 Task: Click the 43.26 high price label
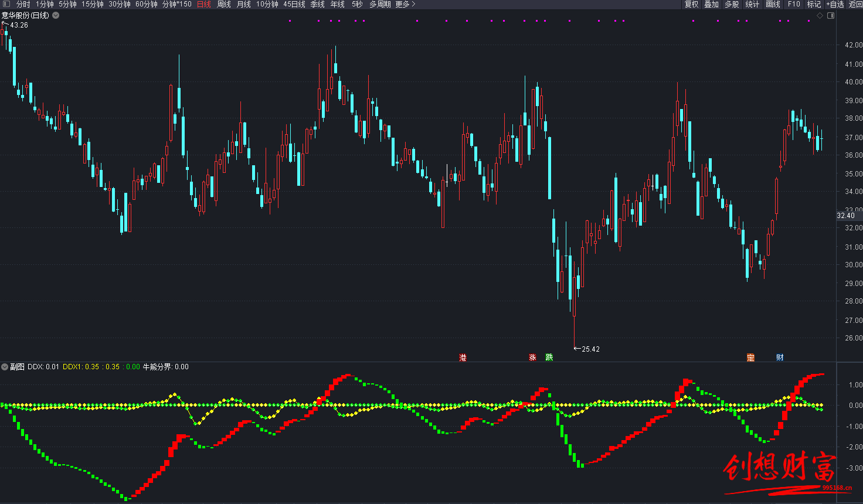pos(19,25)
